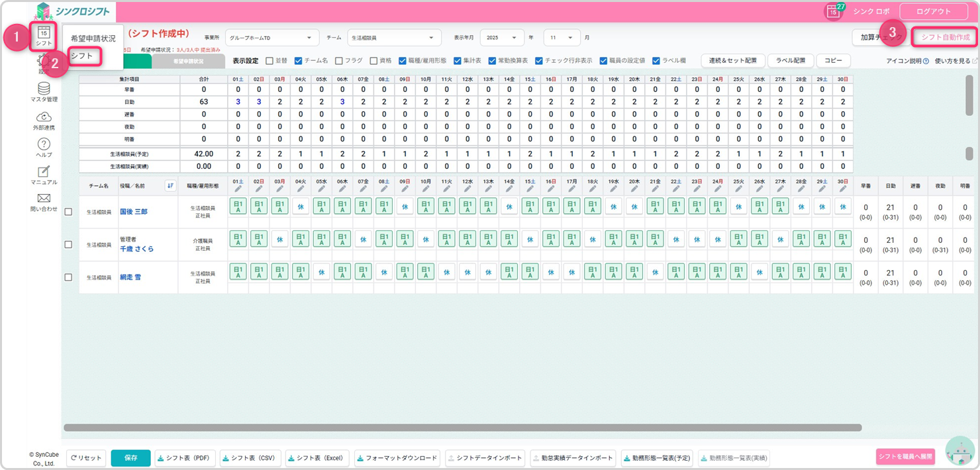
Task: Click the シフト自動作成 button
Action: point(945,37)
